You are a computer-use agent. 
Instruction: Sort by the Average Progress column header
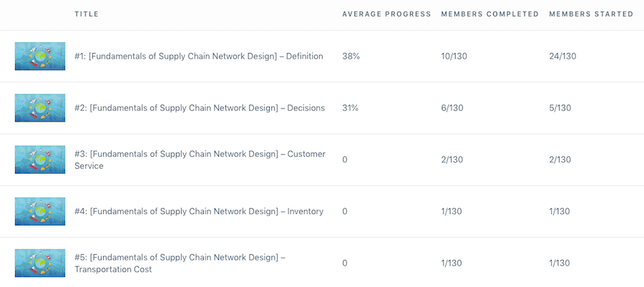coord(386,14)
